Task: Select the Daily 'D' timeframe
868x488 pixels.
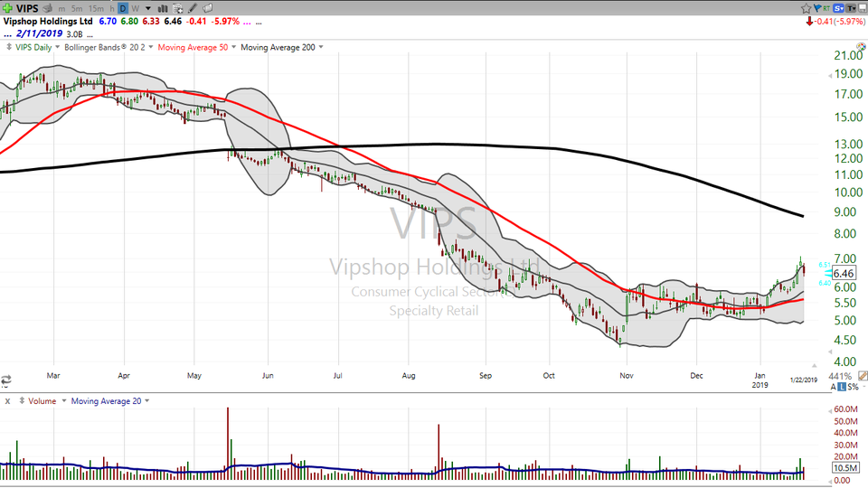Action: point(123,8)
